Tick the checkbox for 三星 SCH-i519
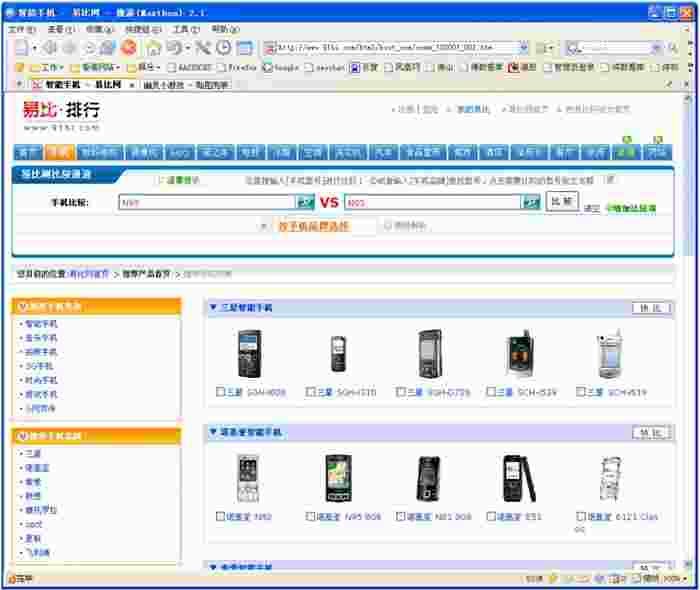The image size is (700, 590). coord(580,392)
